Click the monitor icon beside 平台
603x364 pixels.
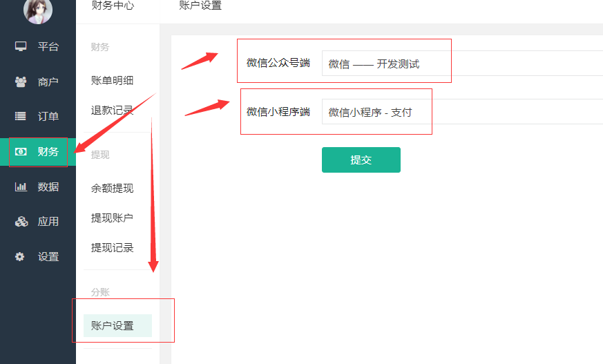pos(21,46)
